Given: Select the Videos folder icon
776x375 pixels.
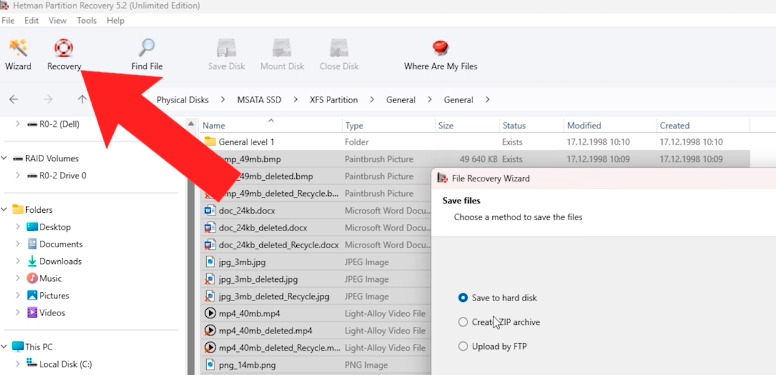Looking at the screenshot, I should coord(32,313).
